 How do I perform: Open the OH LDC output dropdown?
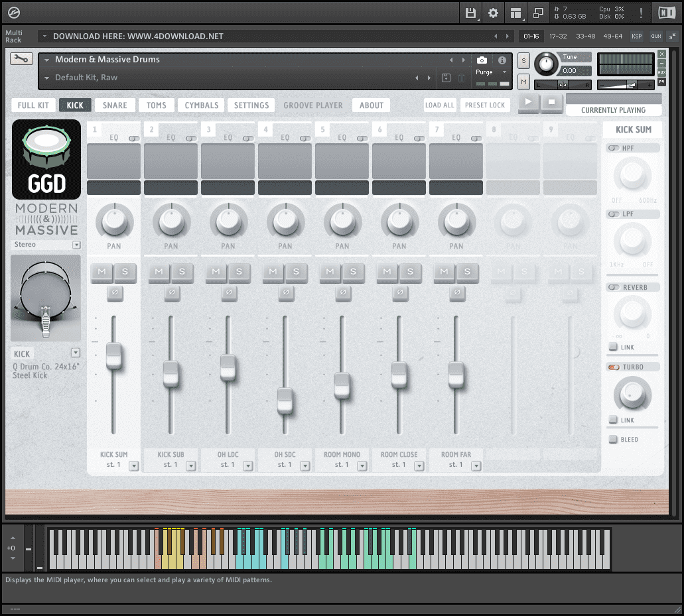(x=248, y=466)
